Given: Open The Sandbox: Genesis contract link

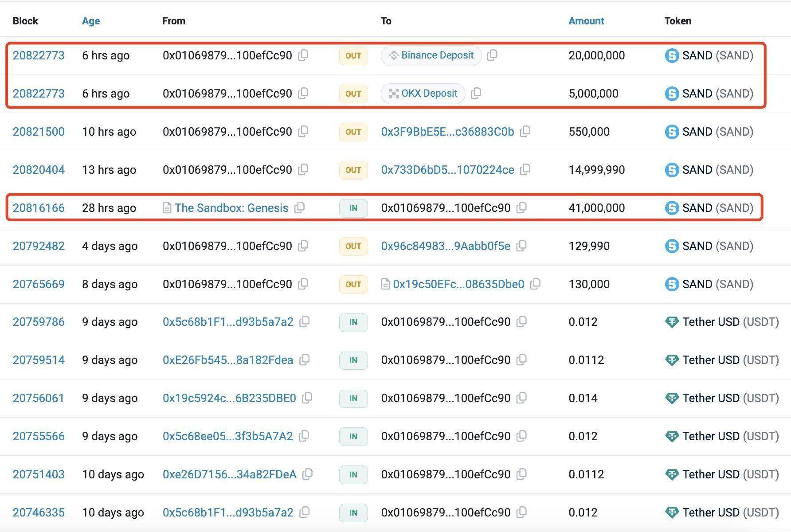Looking at the screenshot, I should click(x=231, y=208).
